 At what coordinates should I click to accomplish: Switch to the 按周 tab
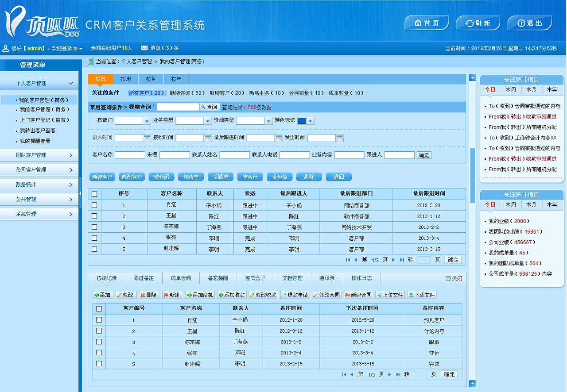click(125, 79)
